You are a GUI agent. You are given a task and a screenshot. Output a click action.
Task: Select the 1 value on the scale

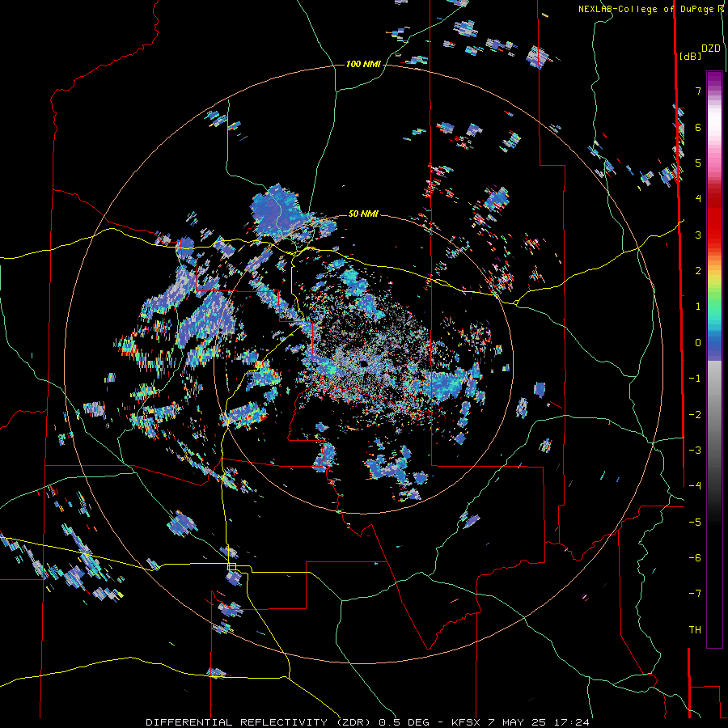[698, 307]
